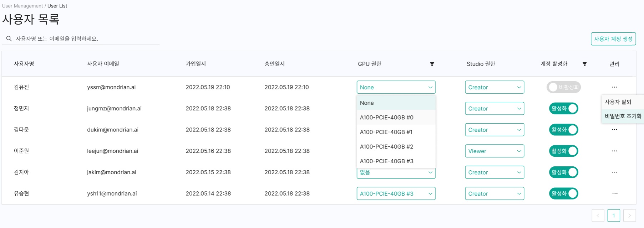Go to the next page arrow in pagination

(629, 216)
